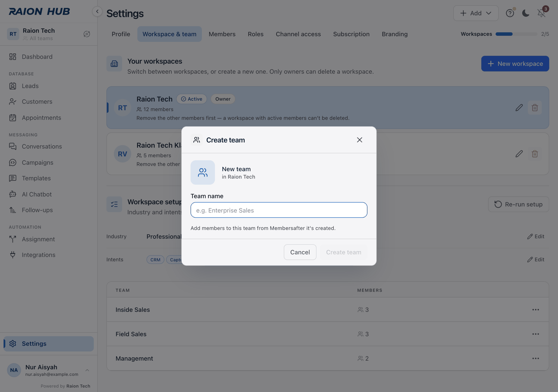Collapse the sidebar with the chevron button

coord(97,11)
